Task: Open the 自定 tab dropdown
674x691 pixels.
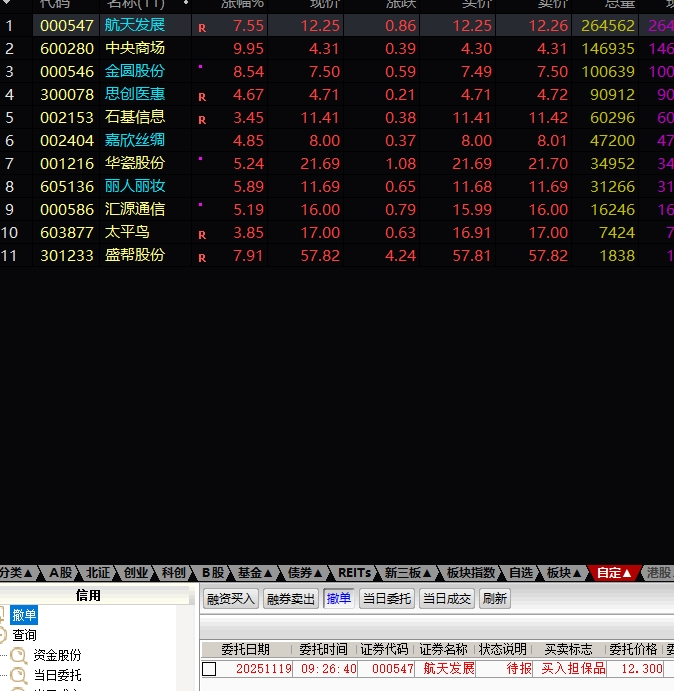Action: point(614,573)
